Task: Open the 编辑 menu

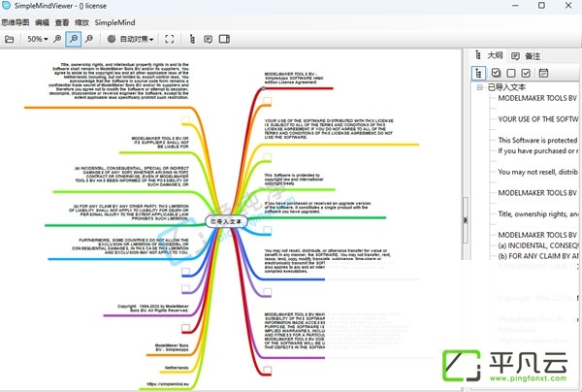Action: [42, 22]
